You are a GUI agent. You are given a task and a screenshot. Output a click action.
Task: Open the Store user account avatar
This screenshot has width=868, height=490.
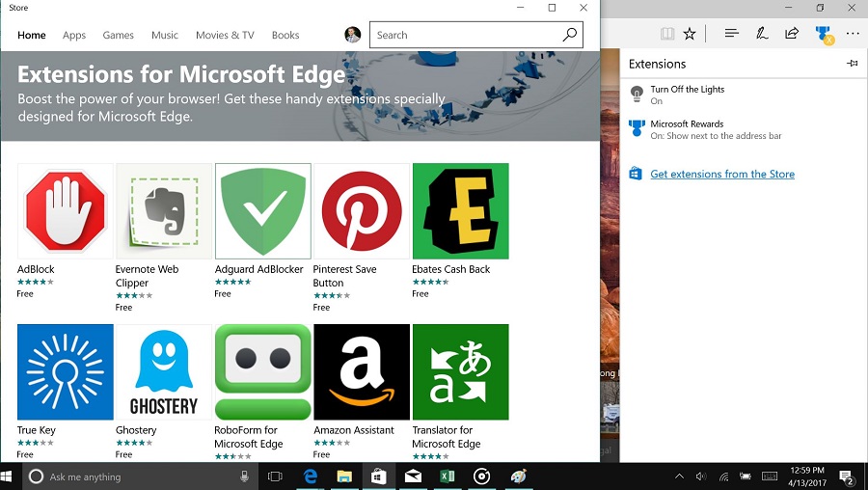coord(353,35)
